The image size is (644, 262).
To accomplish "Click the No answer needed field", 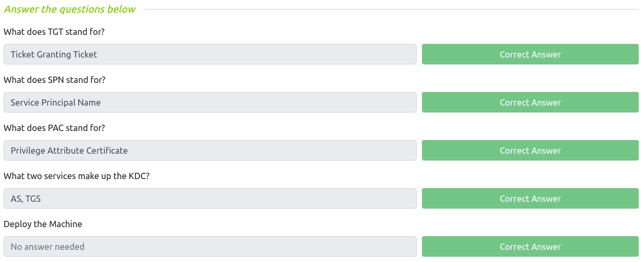I will pyautogui.click(x=210, y=247).
